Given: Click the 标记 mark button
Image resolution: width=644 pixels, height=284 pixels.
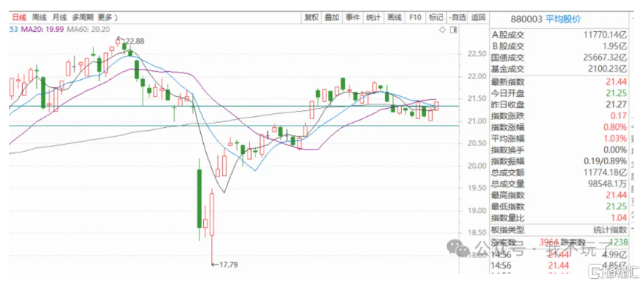Looking at the screenshot, I should pyautogui.click(x=436, y=17).
